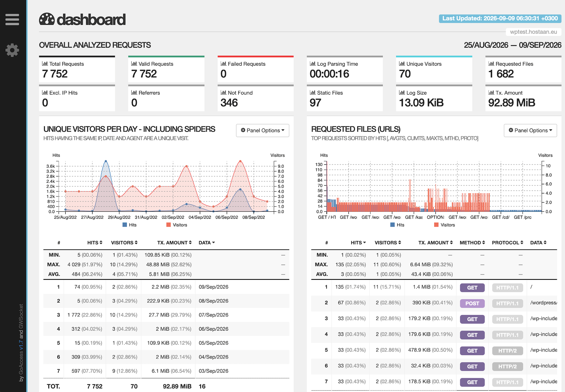
Task: Open the GWSocket link in sidebar
Action: pyautogui.click(x=21, y=316)
